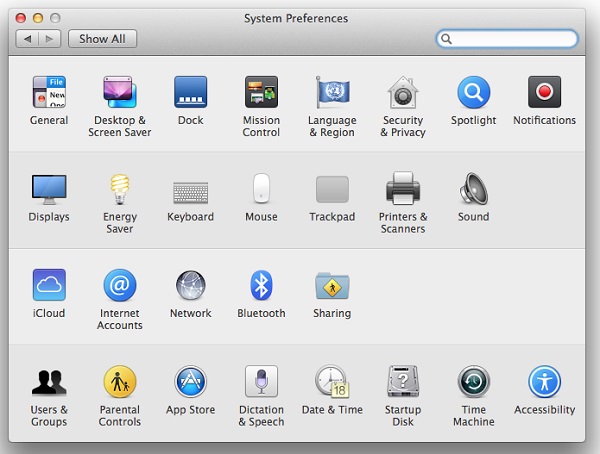Click the Notifications icon
Screen dimensions: 600x454
544,93
